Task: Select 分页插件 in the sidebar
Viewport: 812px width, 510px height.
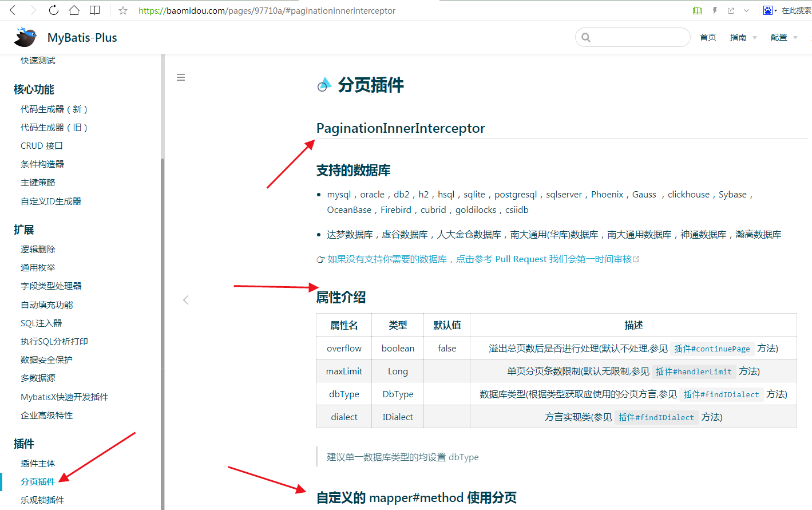Action: click(38, 481)
